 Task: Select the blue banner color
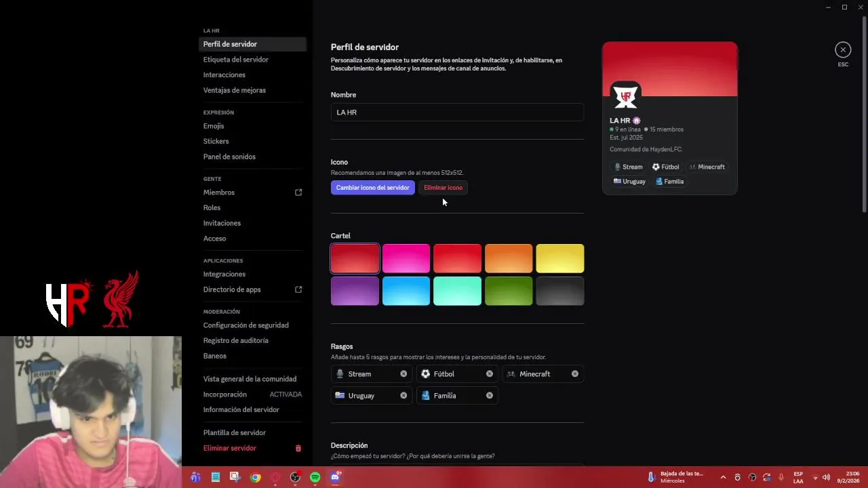[x=406, y=291]
